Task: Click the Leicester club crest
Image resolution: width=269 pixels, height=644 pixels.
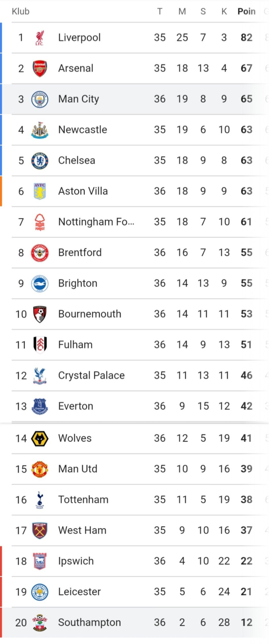Action: tap(40, 592)
